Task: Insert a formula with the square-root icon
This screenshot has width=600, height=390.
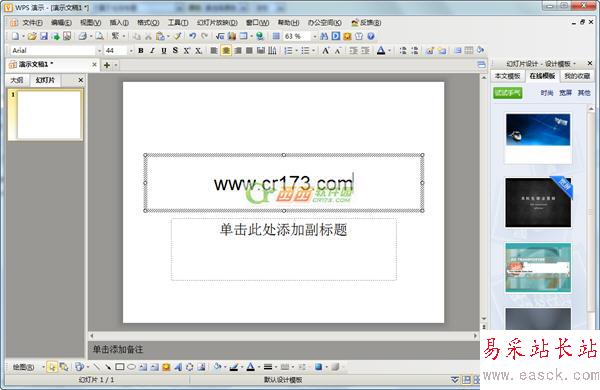Action: point(220,36)
